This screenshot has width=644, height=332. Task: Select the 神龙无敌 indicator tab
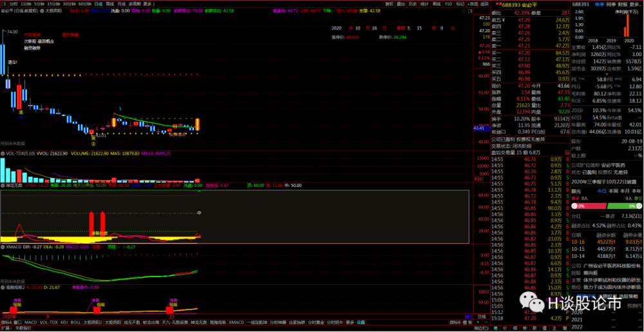(x=198, y=322)
